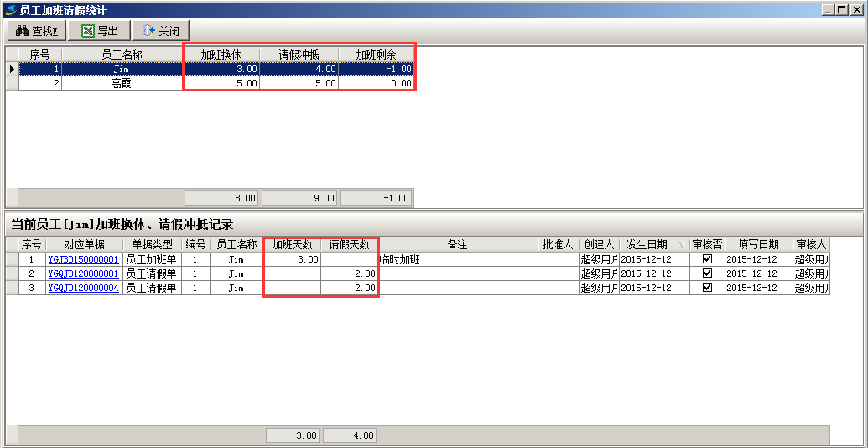Click the 单据类型 column header

coord(152,245)
